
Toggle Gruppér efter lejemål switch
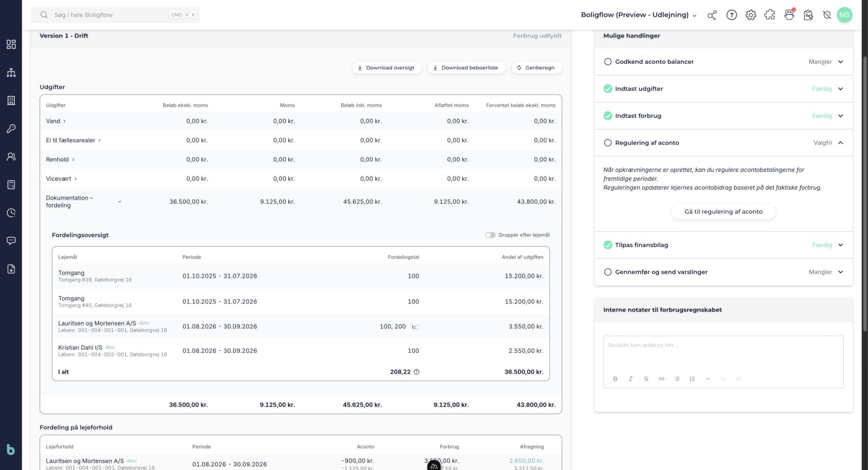[490, 235]
